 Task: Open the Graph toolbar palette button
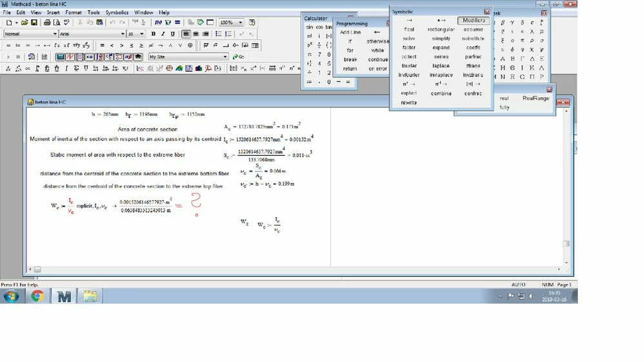tap(70, 57)
